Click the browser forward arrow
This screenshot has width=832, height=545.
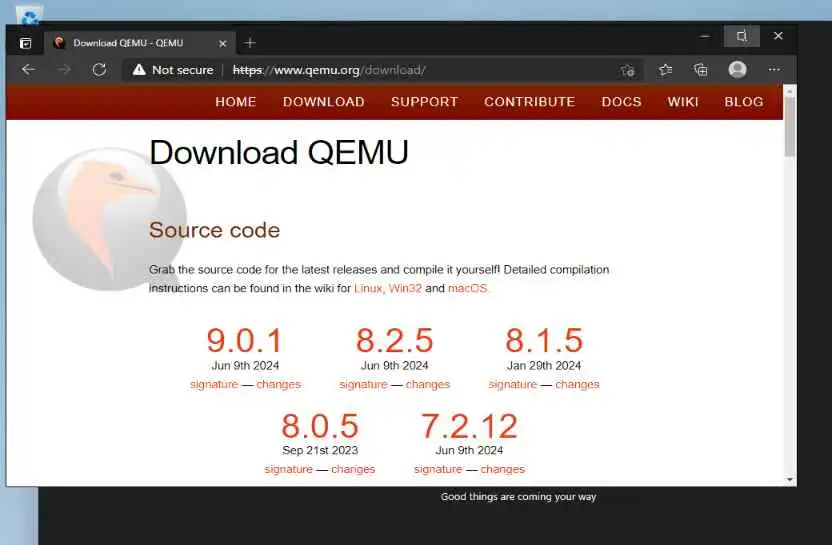pyautogui.click(x=64, y=70)
